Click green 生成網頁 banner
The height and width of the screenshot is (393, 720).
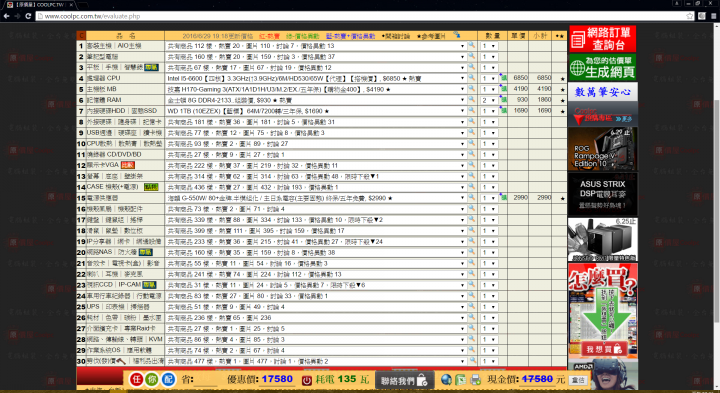click(602, 67)
